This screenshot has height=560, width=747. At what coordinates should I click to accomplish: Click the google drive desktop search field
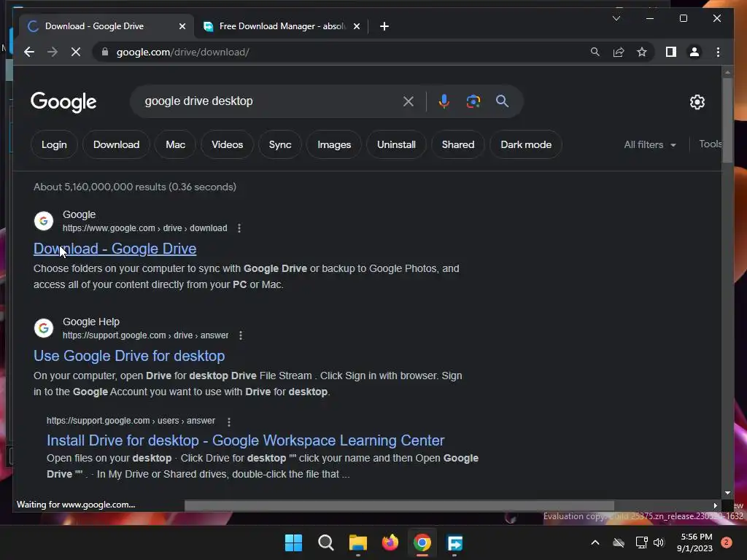click(x=267, y=101)
